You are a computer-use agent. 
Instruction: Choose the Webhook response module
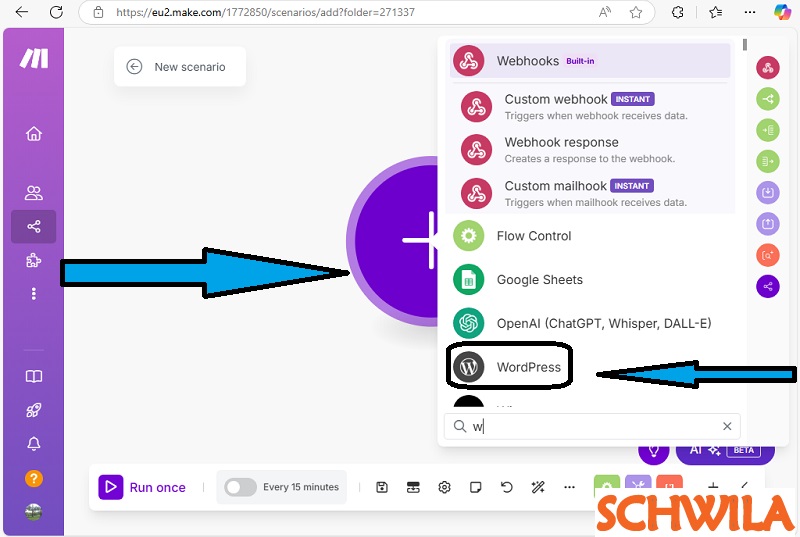click(590, 150)
